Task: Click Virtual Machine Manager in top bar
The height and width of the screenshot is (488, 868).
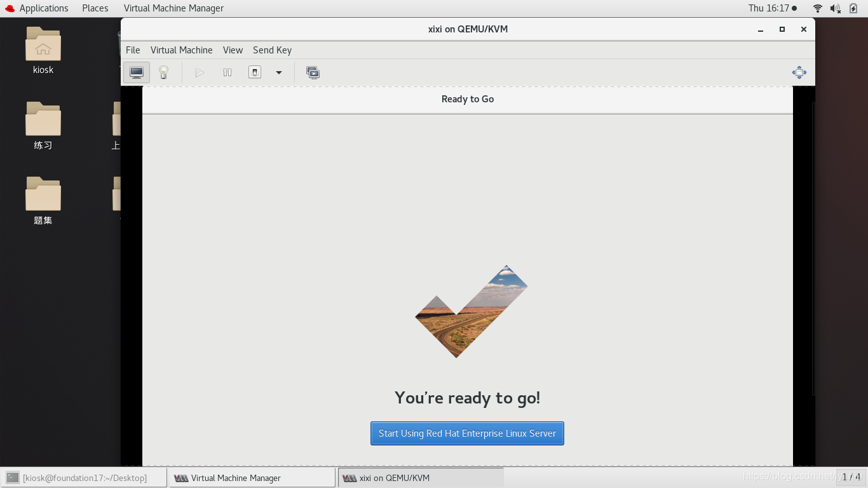Action: (x=173, y=8)
